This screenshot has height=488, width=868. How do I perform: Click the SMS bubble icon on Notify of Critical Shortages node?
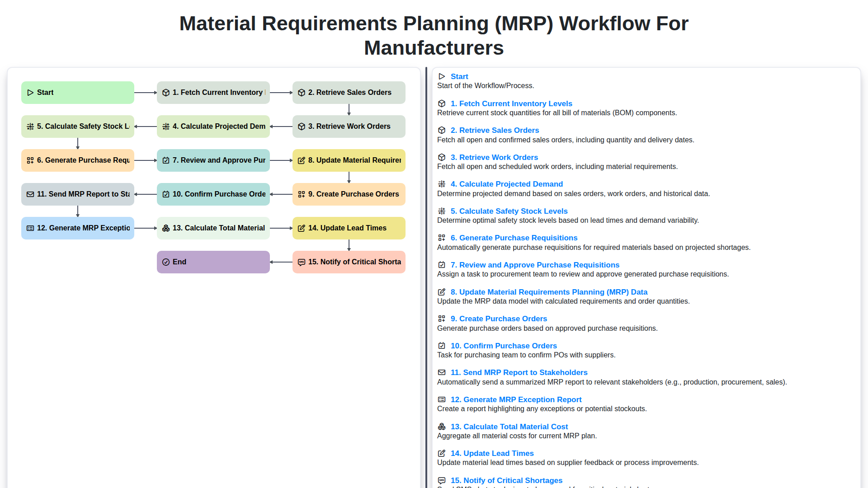(x=301, y=262)
